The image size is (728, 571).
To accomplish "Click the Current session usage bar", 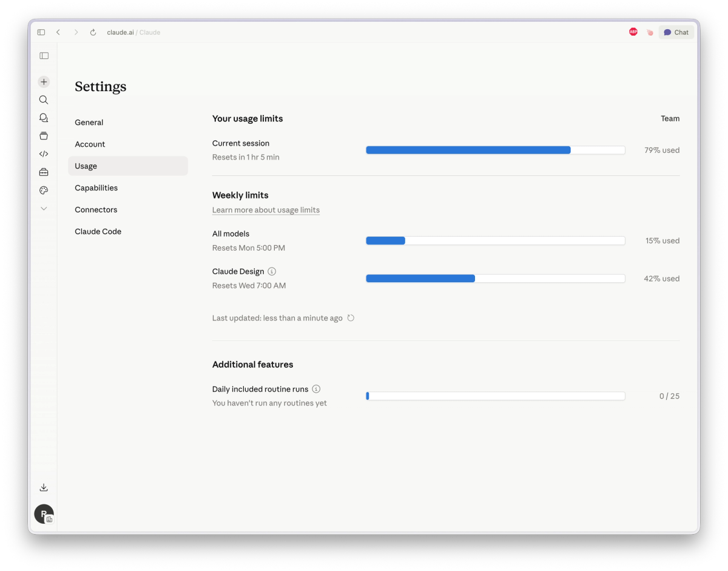I will pyautogui.click(x=496, y=150).
